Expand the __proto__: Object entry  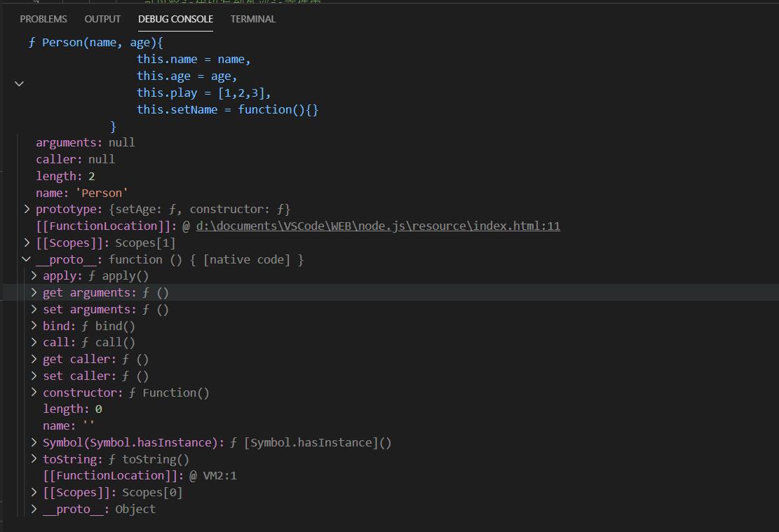(34, 509)
